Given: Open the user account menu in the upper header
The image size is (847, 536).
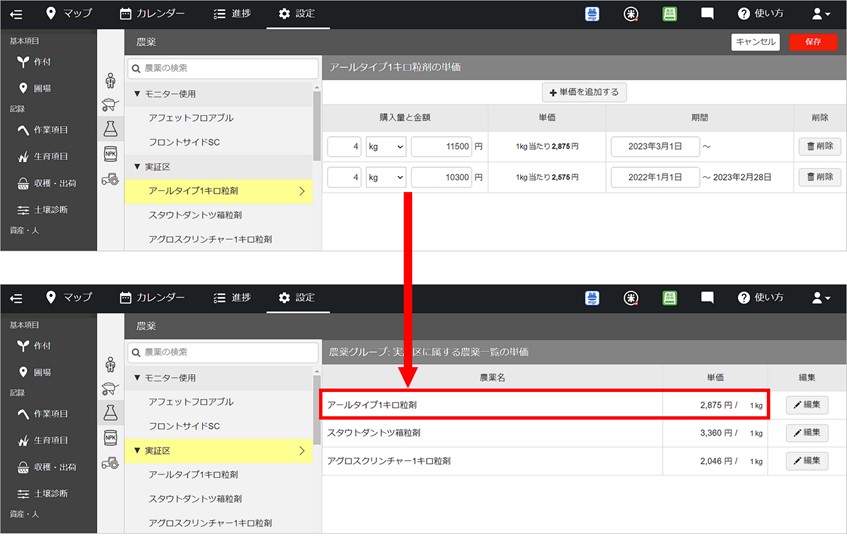Looking at the screenshot, I should pos(820,14).
